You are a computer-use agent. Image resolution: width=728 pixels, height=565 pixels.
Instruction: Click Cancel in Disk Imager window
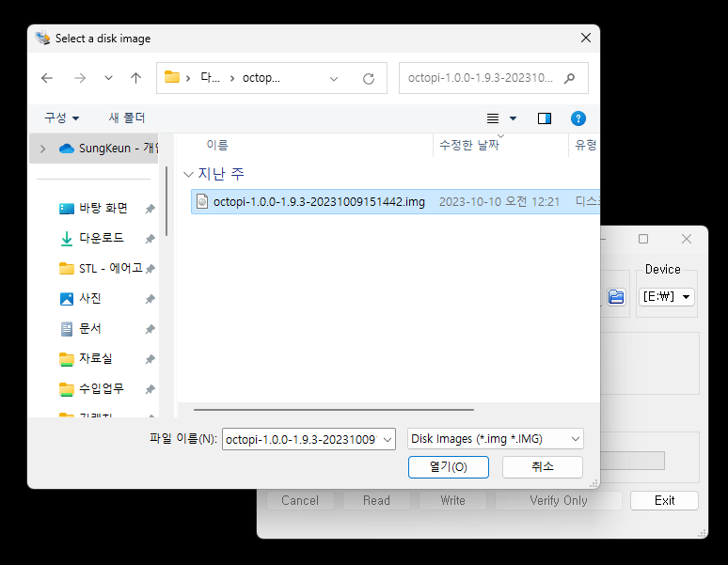(x=300, y=500)
